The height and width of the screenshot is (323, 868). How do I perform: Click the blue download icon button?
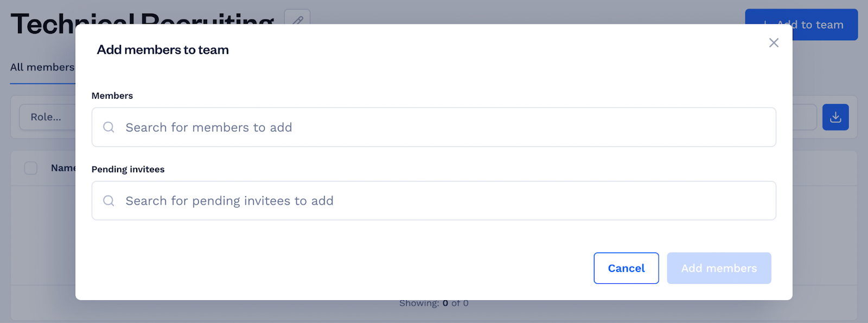835,117
